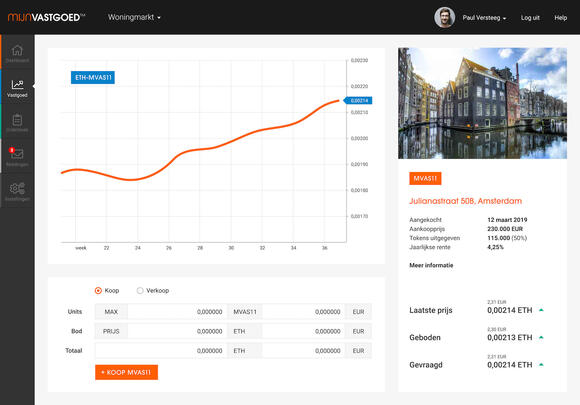Open the Paul Versteeg user dropdown
Image resolution: width=580 pixels, height=405 pixels.
tap(484, 18)
